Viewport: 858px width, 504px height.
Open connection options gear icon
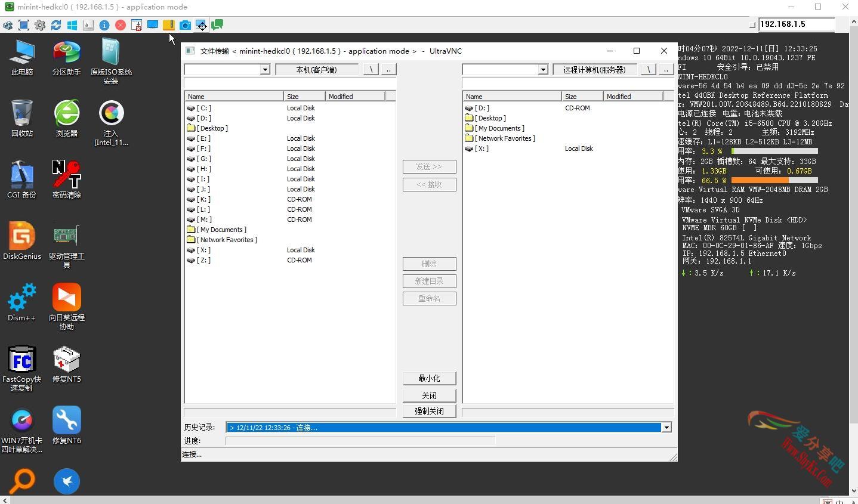[40, 25]
